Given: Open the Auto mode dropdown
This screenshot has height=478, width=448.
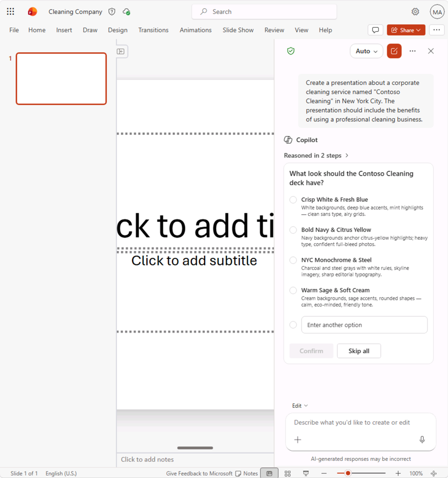Looking at the screenshot, I should [366, 51].
